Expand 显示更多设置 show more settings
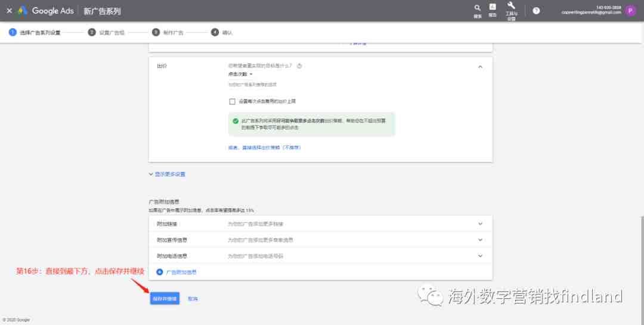The width and height of the screenshot is (644, 325). tap(167, 174)
